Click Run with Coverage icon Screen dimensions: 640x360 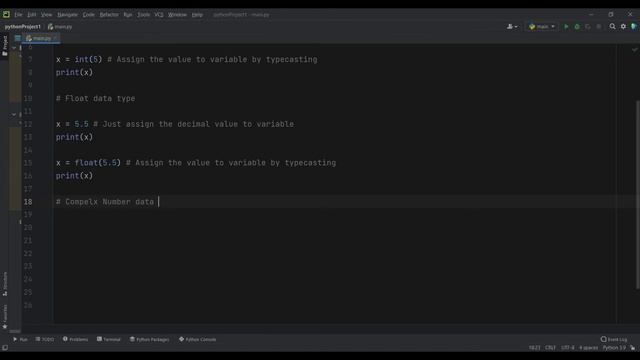588,27
